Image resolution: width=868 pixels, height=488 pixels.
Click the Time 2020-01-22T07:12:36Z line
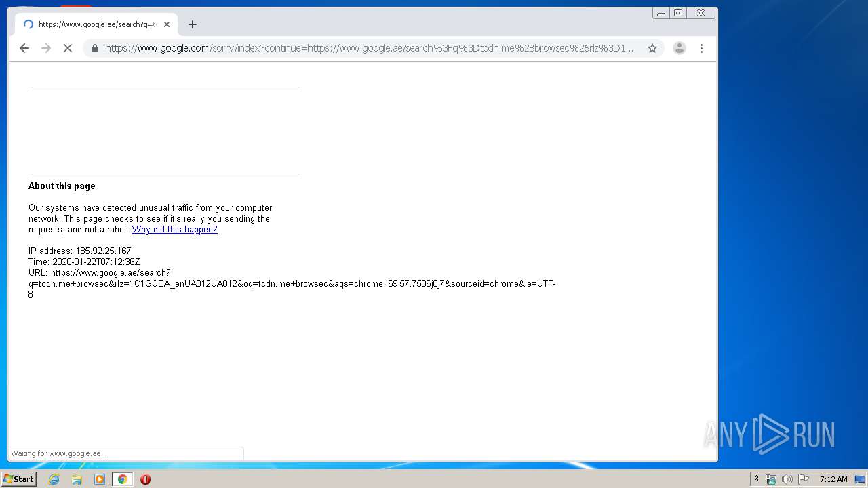(84, 262)
